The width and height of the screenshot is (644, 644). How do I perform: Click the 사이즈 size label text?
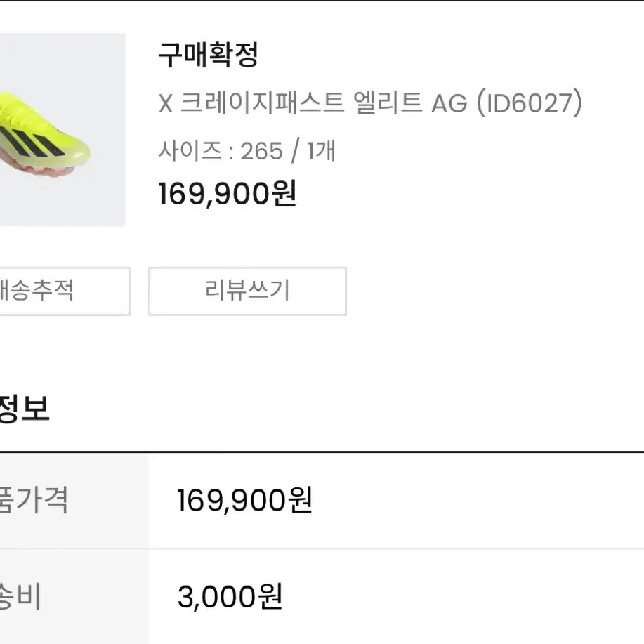tap(190, 150)
